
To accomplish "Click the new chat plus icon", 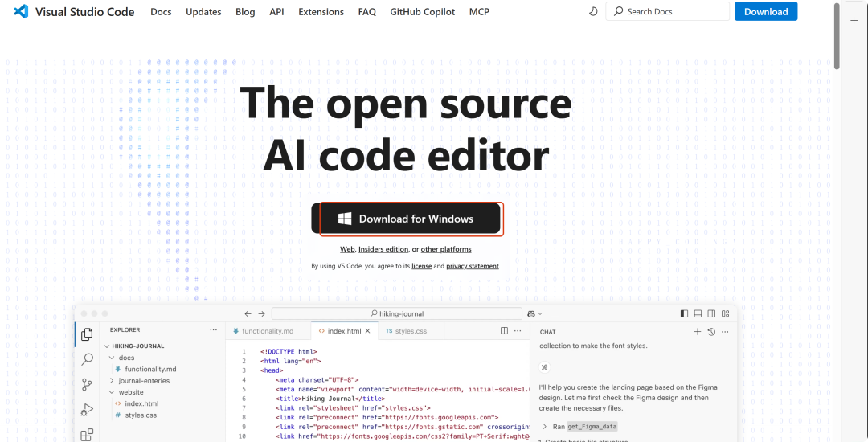I will pos(698,331).
